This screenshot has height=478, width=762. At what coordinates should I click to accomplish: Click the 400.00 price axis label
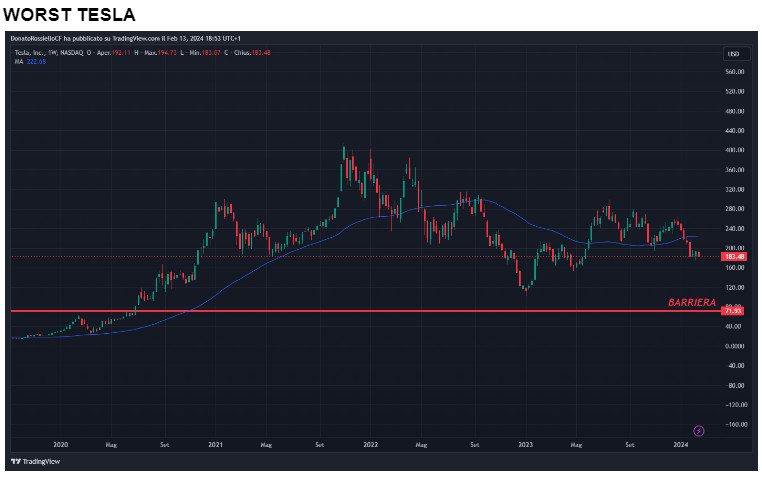coord(734,150)
